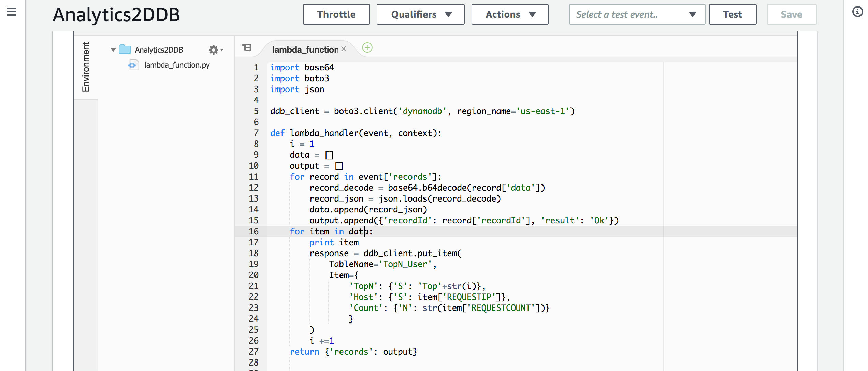Open lambda_function.py in the file tree

coord(177,65)
